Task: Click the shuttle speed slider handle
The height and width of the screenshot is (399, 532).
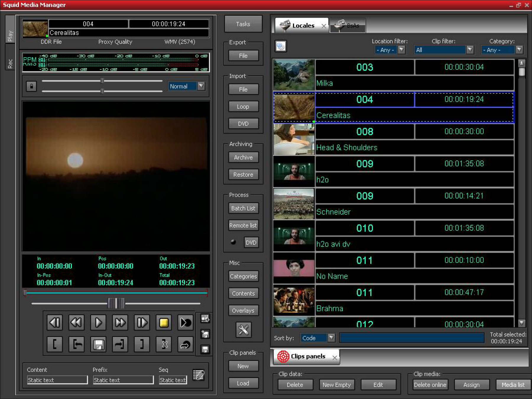Action: (x=116, y=303)
